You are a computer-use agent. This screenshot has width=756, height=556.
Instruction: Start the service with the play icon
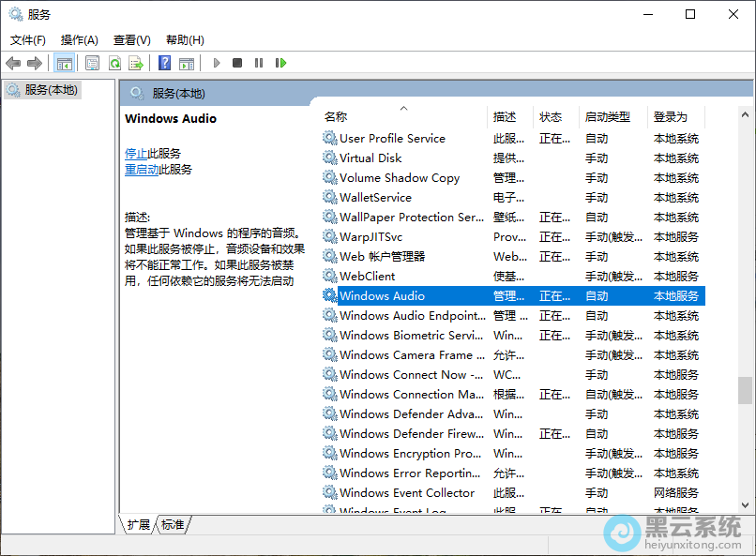[216, 63]
